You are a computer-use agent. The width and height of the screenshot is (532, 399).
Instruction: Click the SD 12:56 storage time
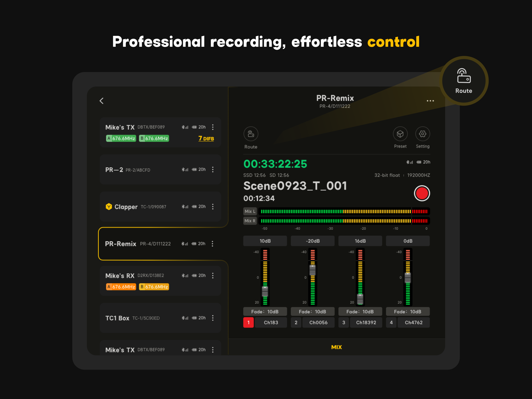pyautogui.click(x=279, y=175)
